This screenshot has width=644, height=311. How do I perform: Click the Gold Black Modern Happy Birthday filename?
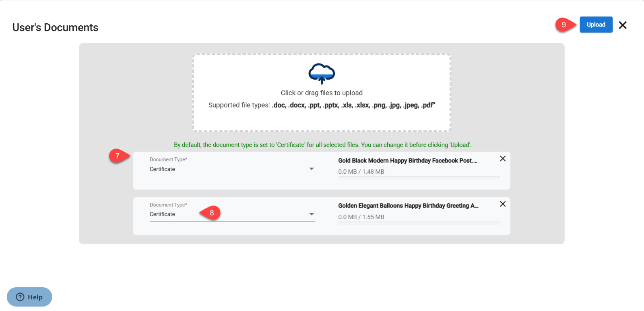pos(407,161)
